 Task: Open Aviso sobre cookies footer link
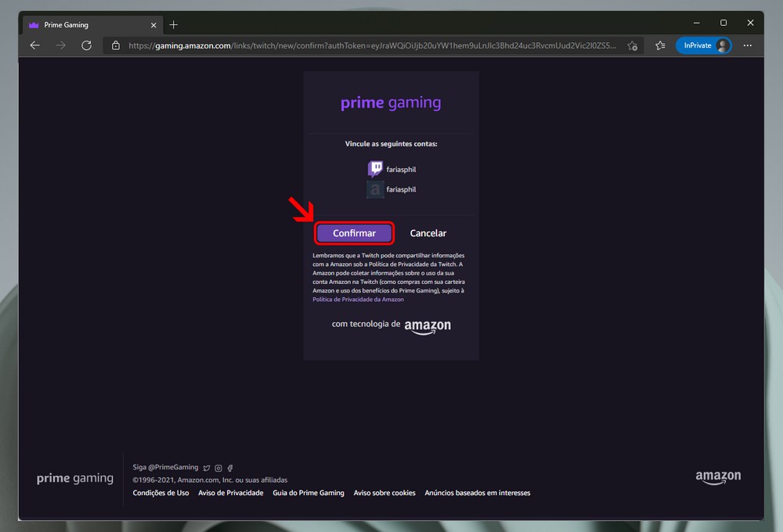(384, 493)
